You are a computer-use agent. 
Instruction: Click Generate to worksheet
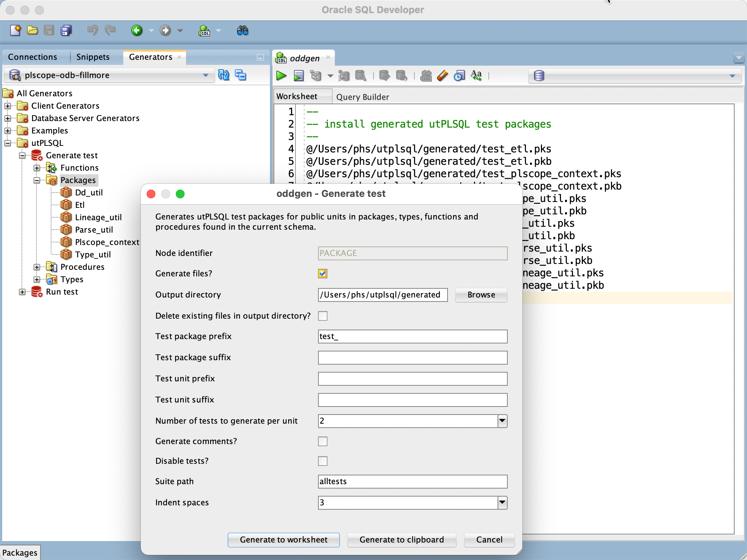coord(283,540)
